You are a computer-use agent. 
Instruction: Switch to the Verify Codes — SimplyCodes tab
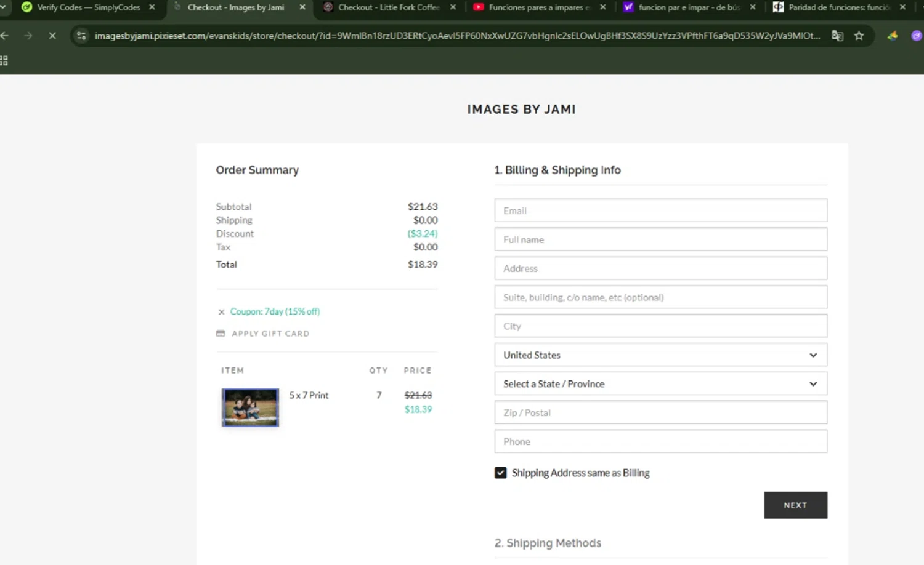[89, 7]
